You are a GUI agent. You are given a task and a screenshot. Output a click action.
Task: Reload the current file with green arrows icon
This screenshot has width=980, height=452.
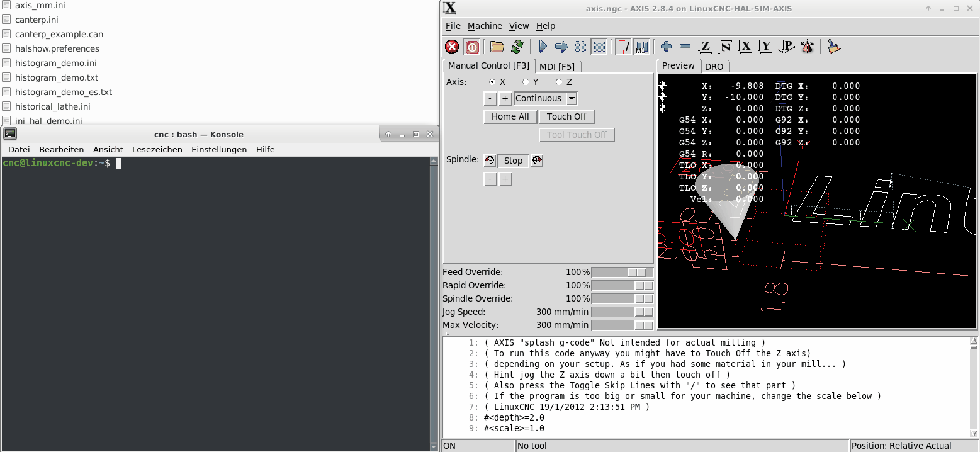coord(517,47)
